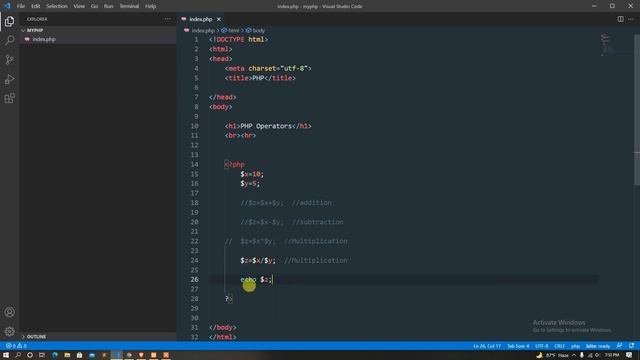
Task: Open the Explorer view in activity bar
Action: coord(9,21)
